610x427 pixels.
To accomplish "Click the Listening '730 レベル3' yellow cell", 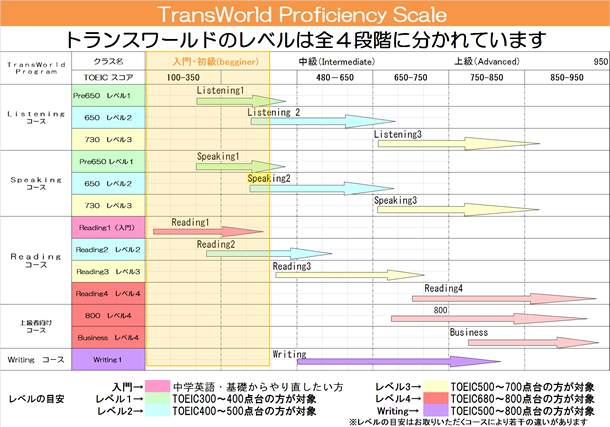I will [109, 140].
